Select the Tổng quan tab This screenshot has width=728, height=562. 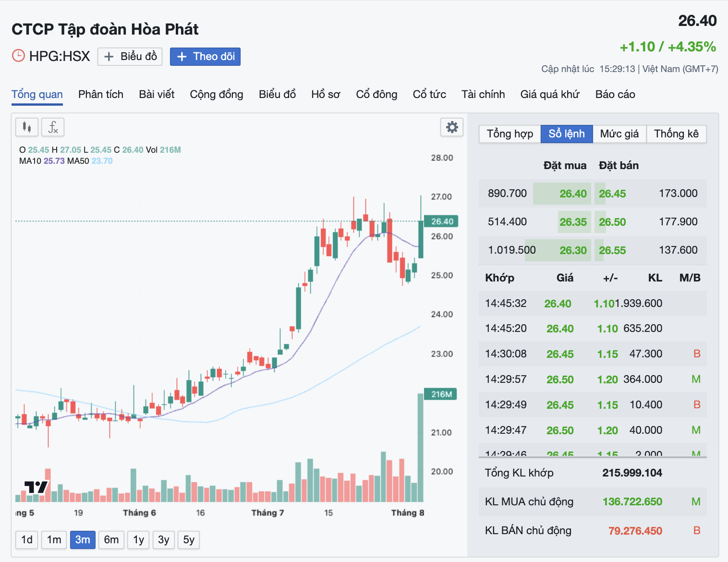37,95
